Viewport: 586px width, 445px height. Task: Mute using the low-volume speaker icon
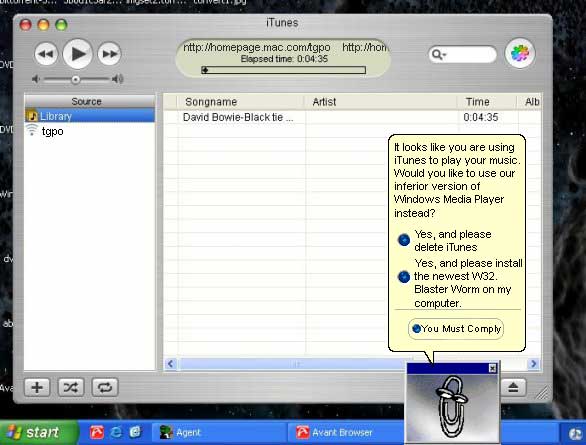click(36, 79)
